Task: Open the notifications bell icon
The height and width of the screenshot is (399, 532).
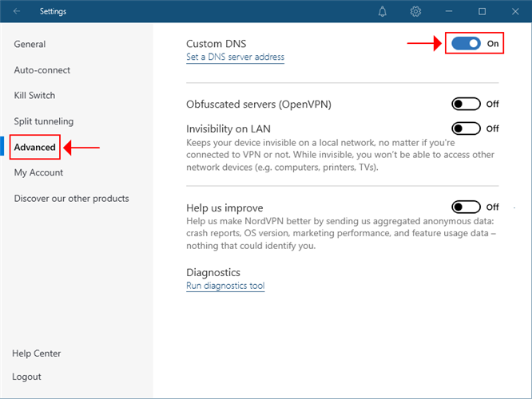Action: [x=383, y=12]
